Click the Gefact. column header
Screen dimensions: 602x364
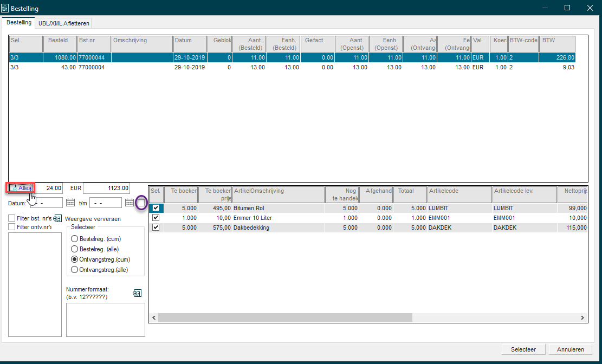[318, 44]
